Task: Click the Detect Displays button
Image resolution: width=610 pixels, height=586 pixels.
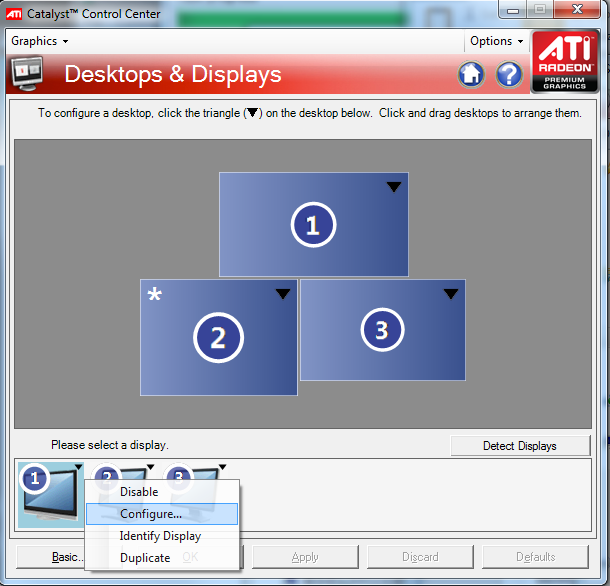Action: tap(520, 446)
